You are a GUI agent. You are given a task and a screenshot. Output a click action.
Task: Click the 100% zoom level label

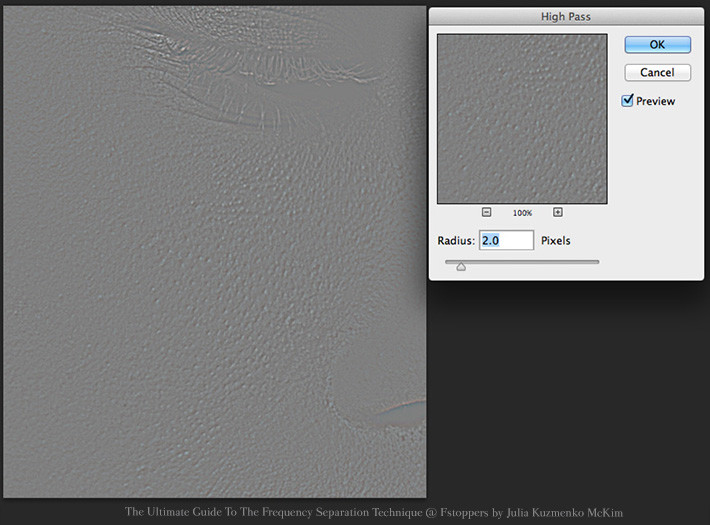pyautogui.click(x=522, y=213)
